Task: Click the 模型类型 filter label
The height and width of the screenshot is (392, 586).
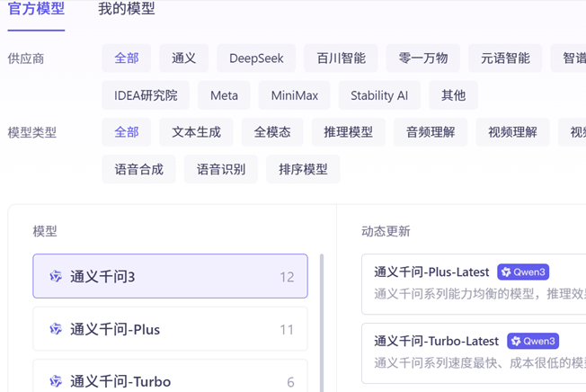Action: [x=32, y=132]
